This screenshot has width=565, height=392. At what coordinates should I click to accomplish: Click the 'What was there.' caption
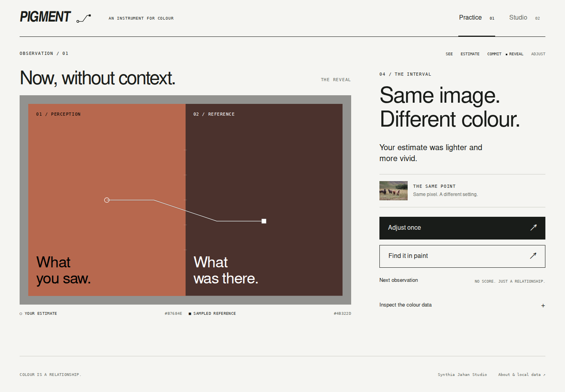(x=226, y=270)
